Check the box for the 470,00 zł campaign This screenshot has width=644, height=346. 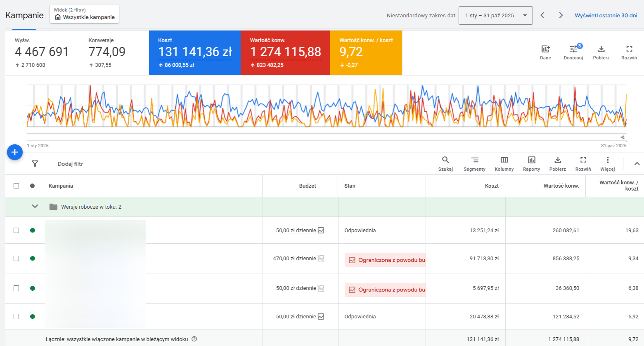(16, 258)
